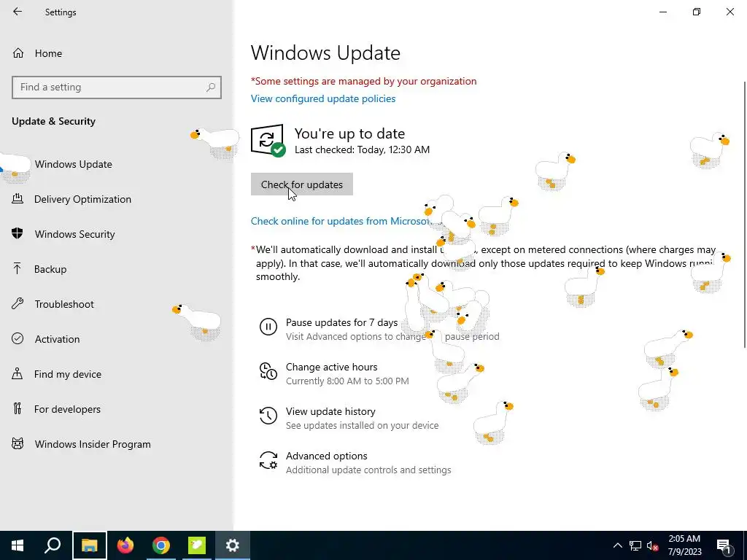The image size is (747, 560).
Task: Click the pause updates icon
Action: coord(268,327)
